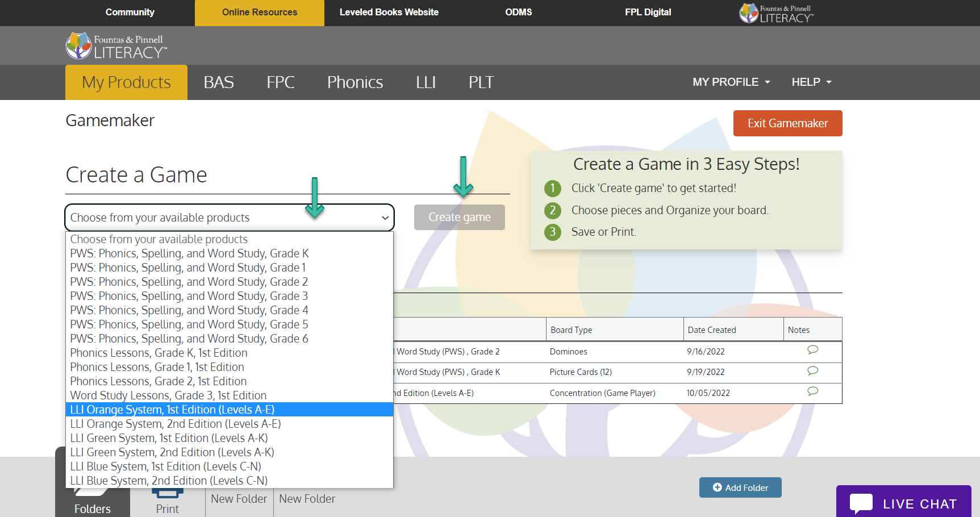Open the 'Choose from your available products' dropdown

pos(229,217)
